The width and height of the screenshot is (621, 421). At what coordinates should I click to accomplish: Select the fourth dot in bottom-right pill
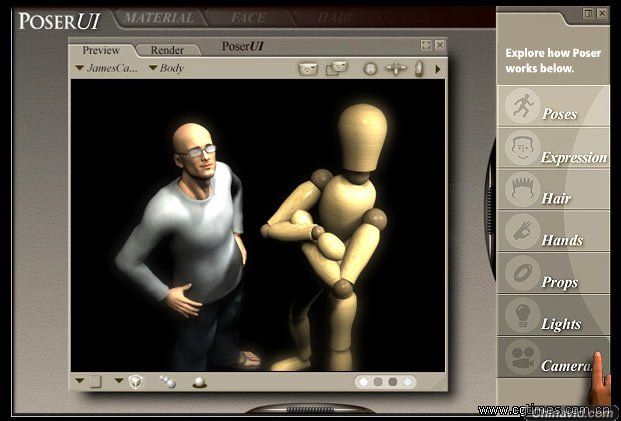point(407,382)
